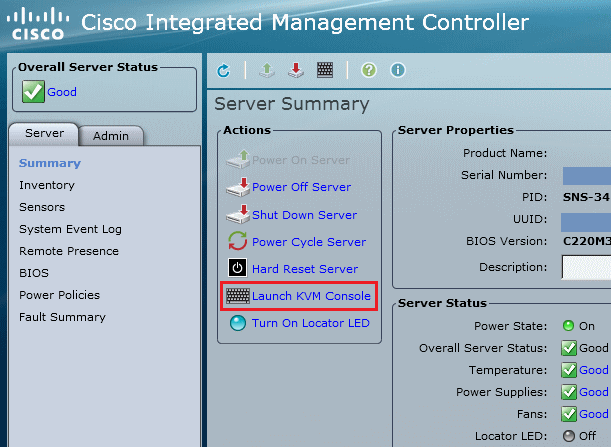Viewport: 611px width, 447px height.
Task: Open System Event Log page
Action: point(71,229)
